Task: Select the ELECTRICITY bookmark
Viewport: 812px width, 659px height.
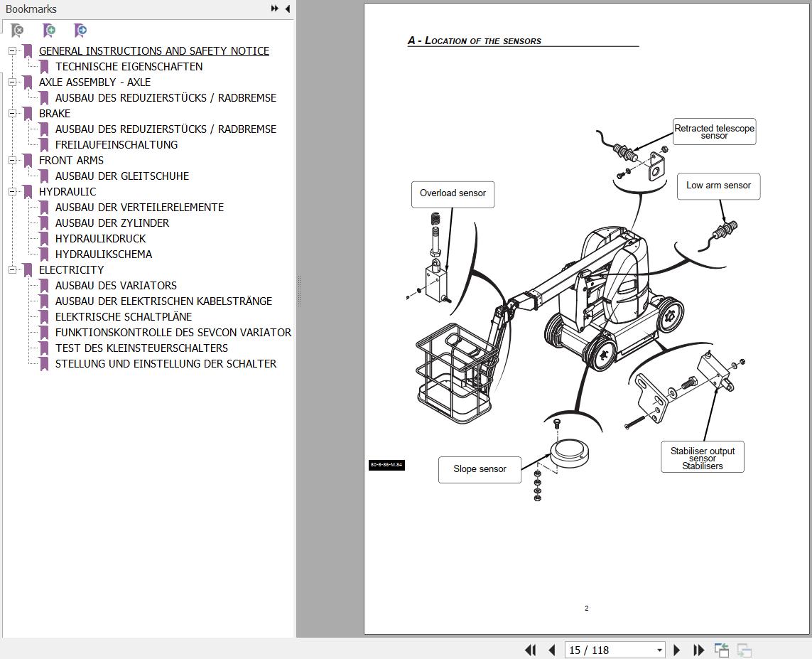Action: [72, 270]
